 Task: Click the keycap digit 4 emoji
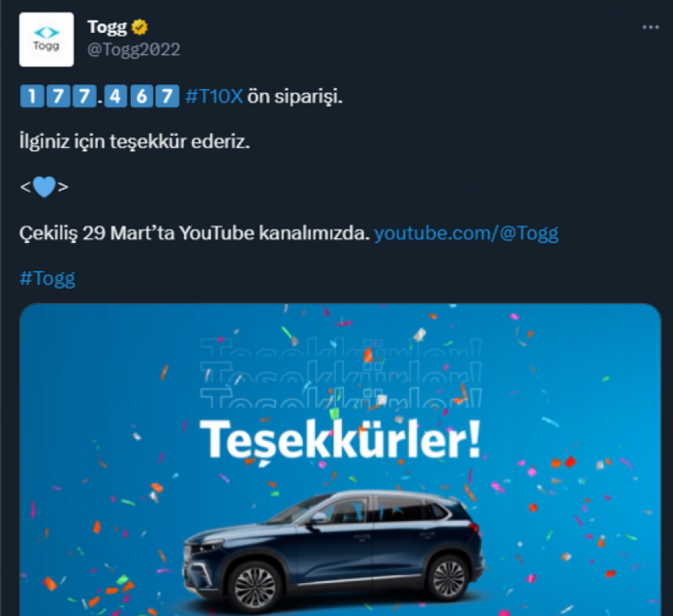[x=115, y=96]
